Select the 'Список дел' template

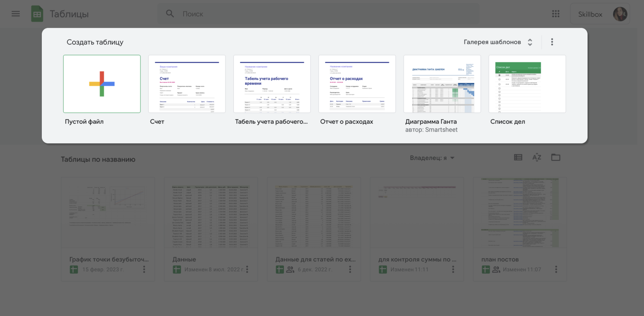click(x=527, y=84)
